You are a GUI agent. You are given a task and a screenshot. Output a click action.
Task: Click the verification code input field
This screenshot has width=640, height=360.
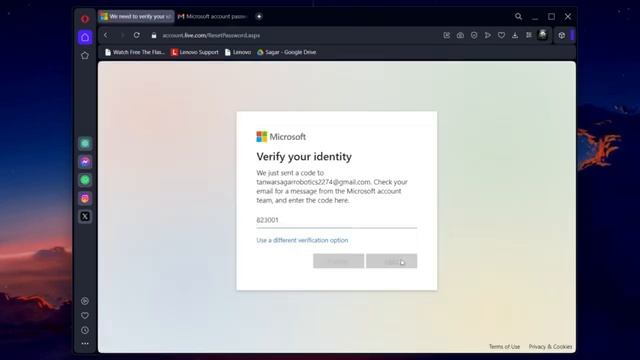point(337,220)
